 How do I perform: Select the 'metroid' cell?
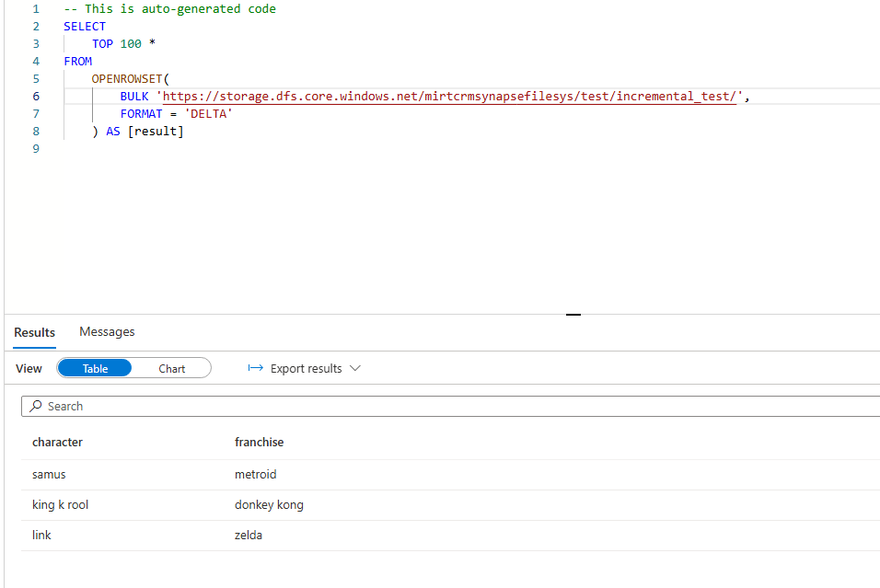point(255,475)
